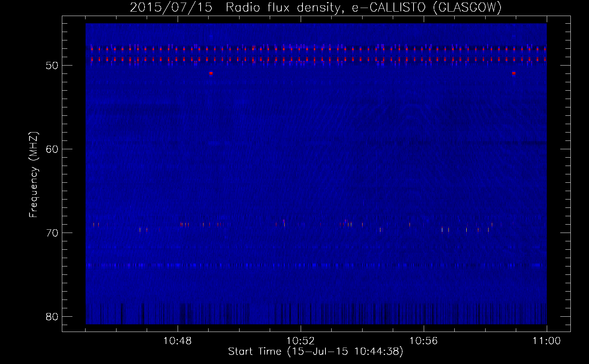This screenshot has height=364, width=589.
Task: Click the isolated red spot near 10:49
Action: [211, 73]
